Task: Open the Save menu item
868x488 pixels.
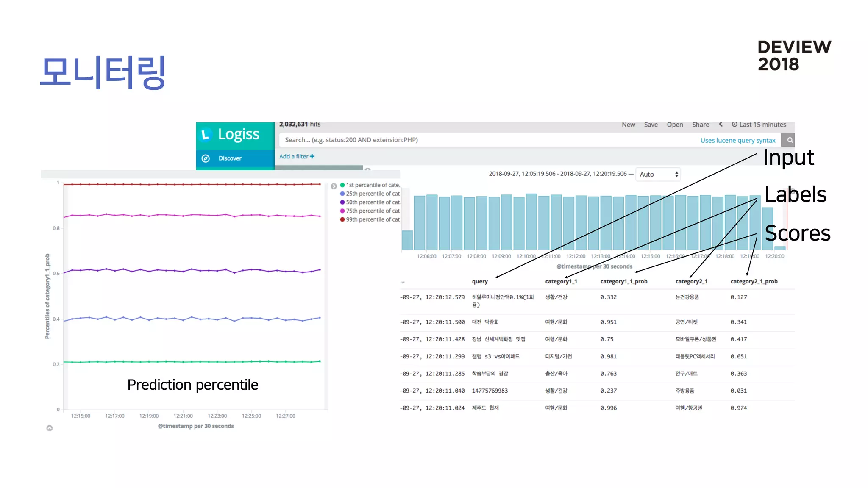Action: [651, 125]
